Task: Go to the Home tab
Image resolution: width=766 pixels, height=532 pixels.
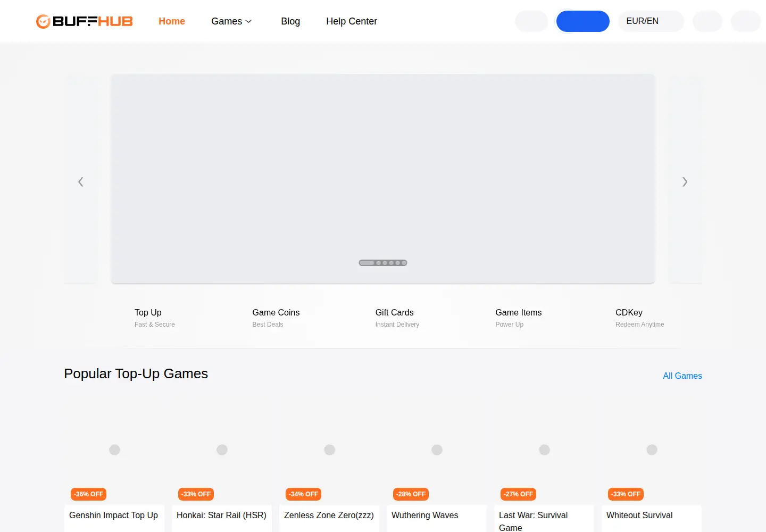Action: 172,21
